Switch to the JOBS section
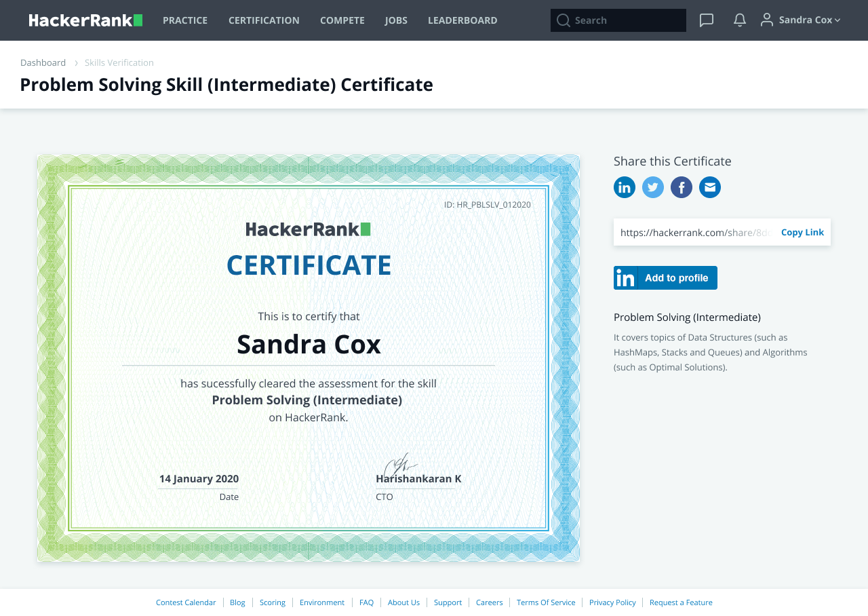The height and width of the screenshot is (616, 868). click(397, 20)
